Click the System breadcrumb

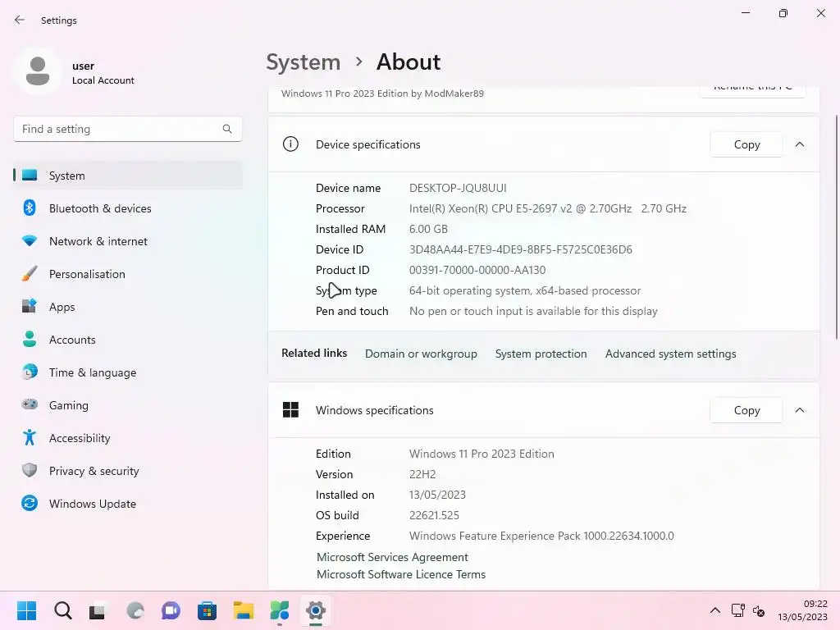[304, 62]
